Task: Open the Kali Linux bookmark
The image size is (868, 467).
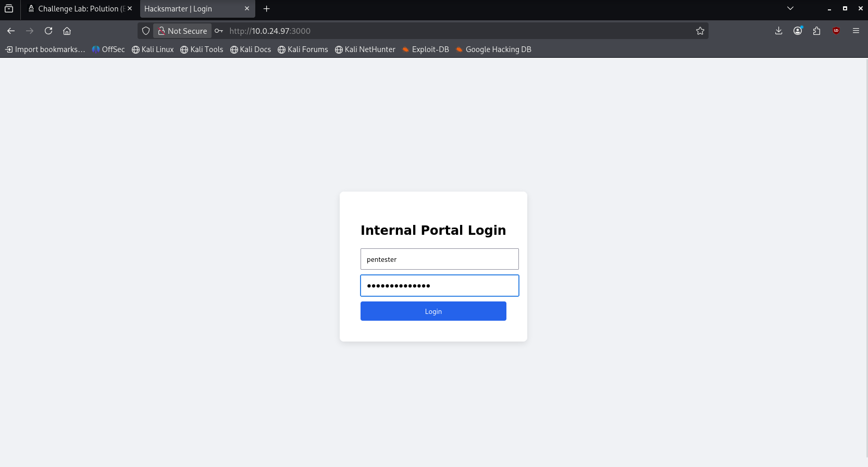Action: tap(153, 49)
